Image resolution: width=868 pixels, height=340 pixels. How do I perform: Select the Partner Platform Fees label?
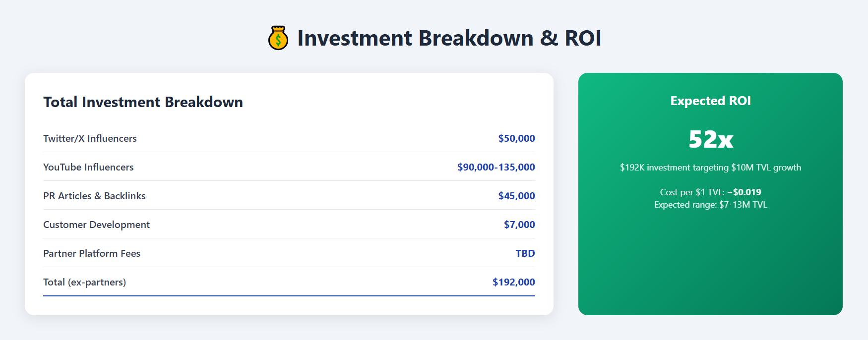(92, 253)
